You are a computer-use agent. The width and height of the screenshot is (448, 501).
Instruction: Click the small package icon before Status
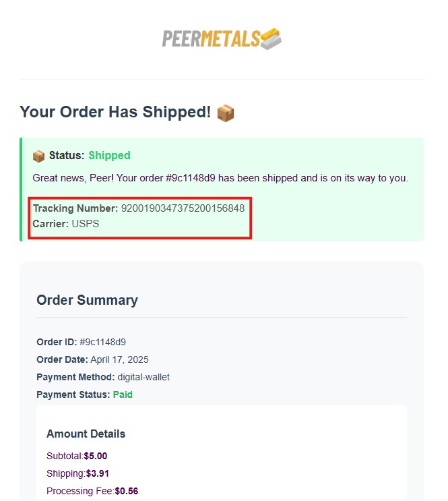point(38,156)
